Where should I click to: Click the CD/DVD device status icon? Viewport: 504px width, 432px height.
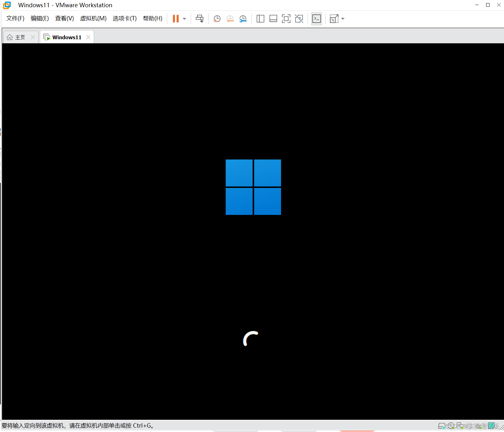click(x=451, y=426)
